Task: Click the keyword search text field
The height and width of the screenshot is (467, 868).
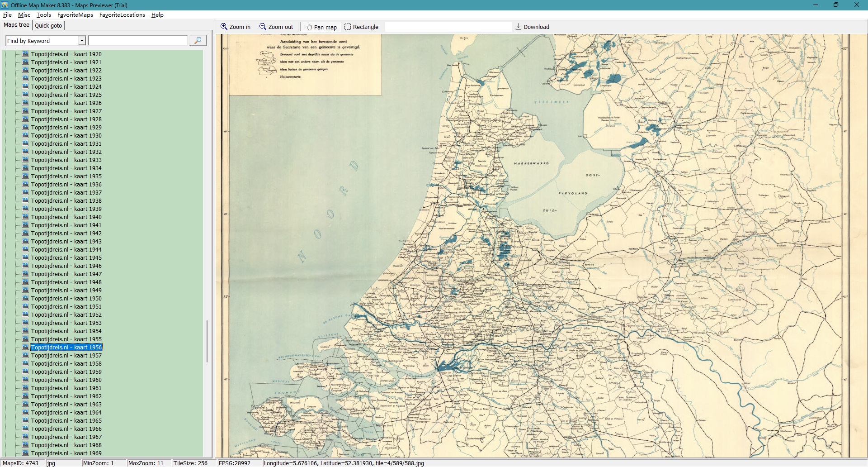Action: tap(138, 41)
